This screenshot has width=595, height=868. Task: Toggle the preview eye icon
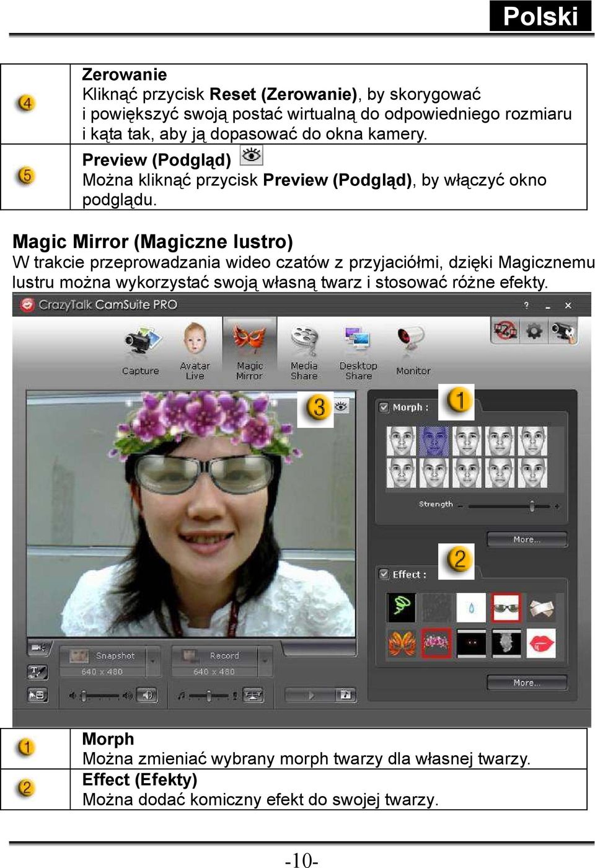(342, 406)
